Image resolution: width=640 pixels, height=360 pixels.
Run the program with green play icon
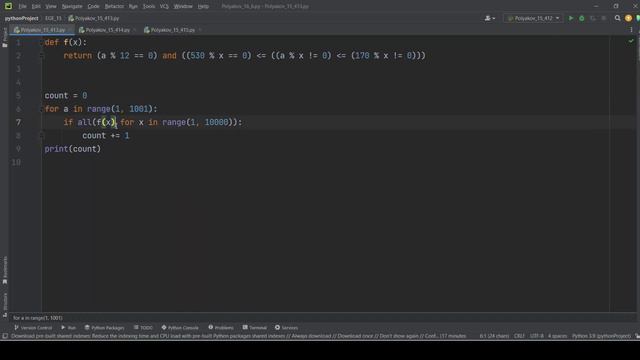click(x=571, y=18)
